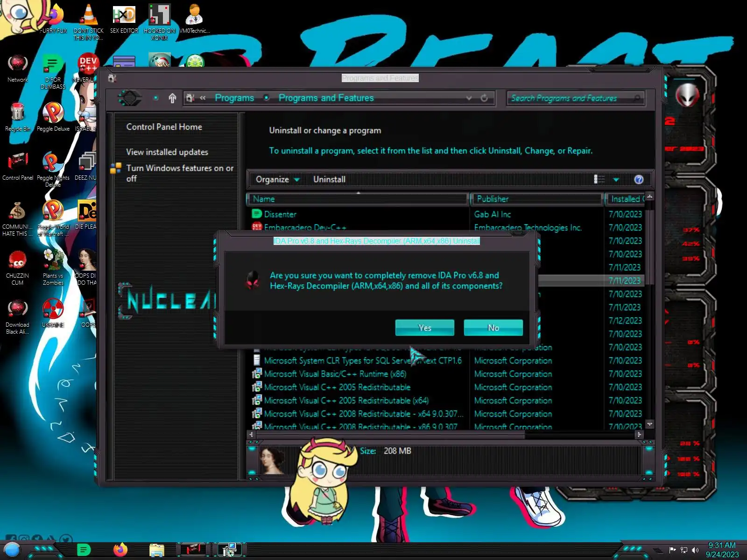The width and height of the screenshot is (747, 560).
Task: Open File Explorer from the taskbar
Action: click(x=156, y=551)
